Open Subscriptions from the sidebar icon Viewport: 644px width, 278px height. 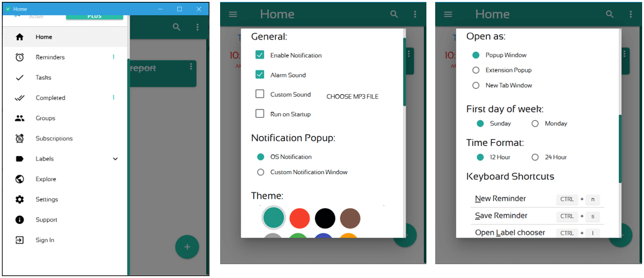pos(19,138)
